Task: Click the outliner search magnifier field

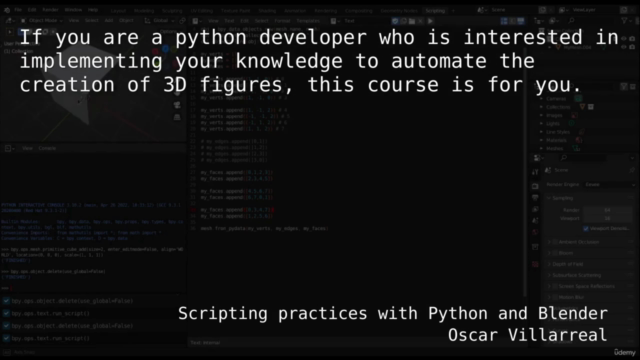Action: [592, 20]
